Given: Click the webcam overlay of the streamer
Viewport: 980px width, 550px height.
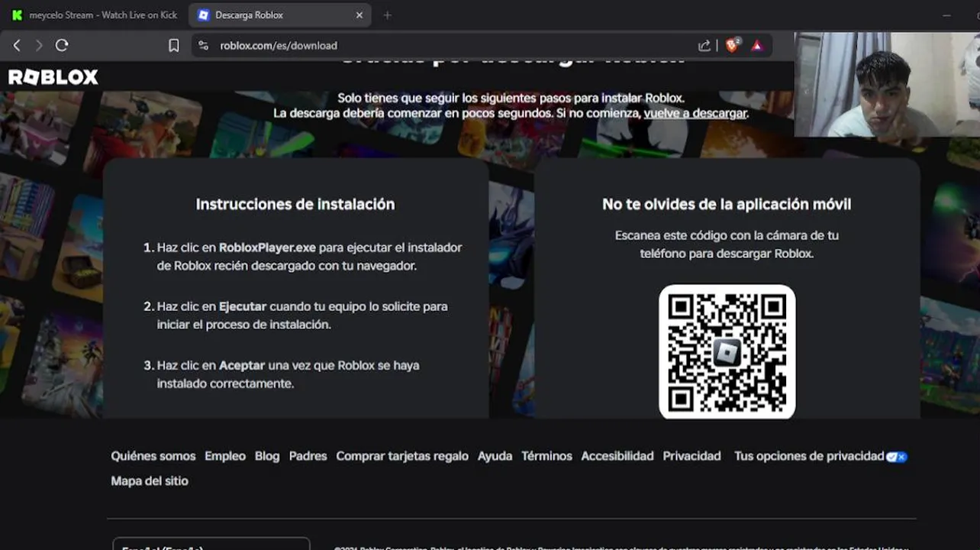Looking at the screenshot, I should coord(887,84).
